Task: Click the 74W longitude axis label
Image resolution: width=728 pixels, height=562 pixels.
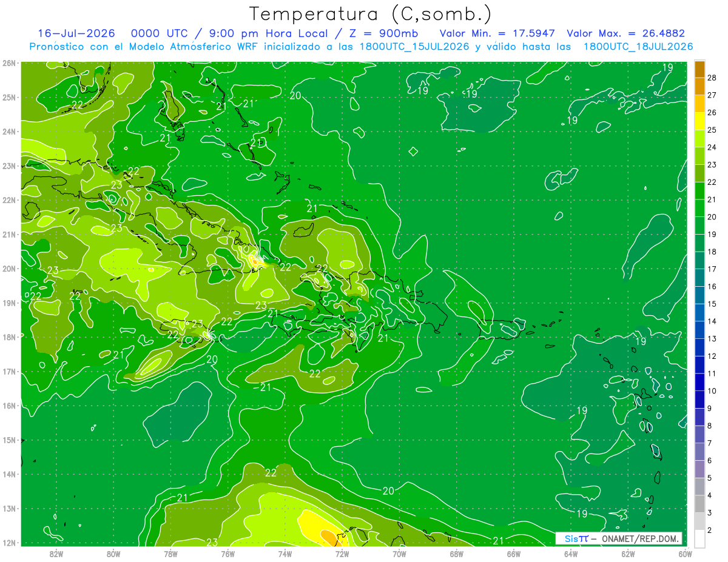Action: [285, 553]
